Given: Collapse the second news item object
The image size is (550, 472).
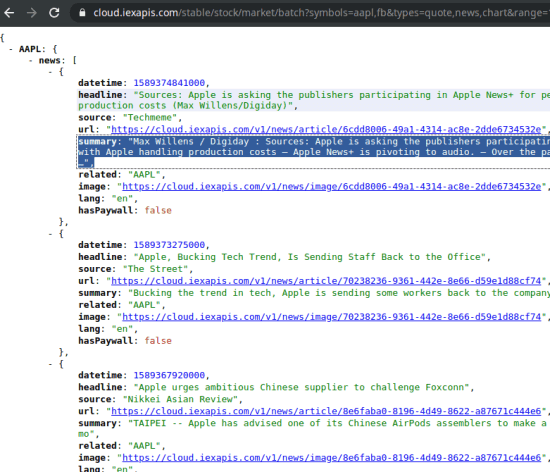Looking at the screenshot, I should (51, 234).
